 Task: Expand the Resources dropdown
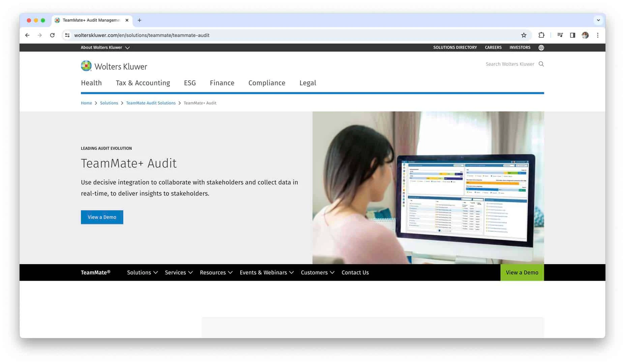(x=216, y=272)
